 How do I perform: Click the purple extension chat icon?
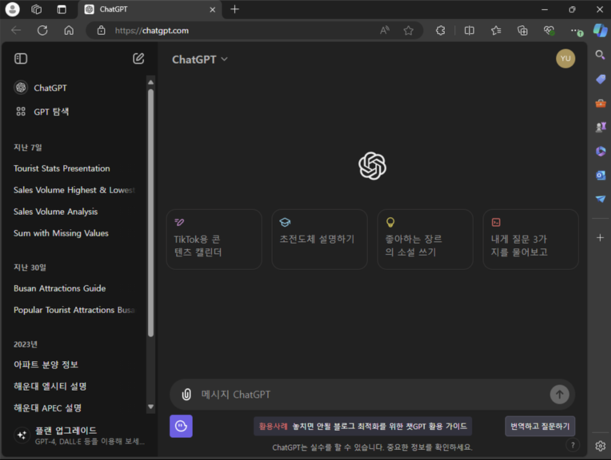pos(181,426)
